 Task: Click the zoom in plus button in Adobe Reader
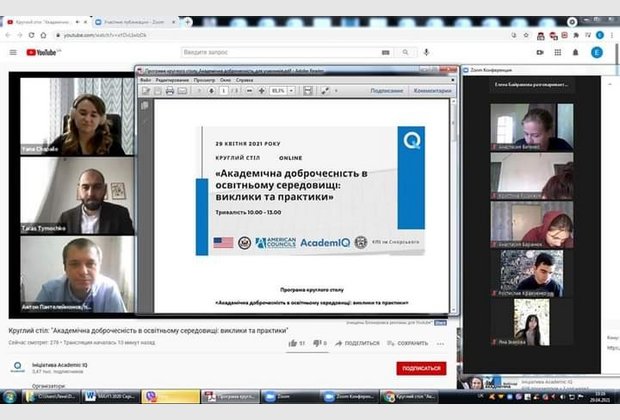[x=260, y=91]
